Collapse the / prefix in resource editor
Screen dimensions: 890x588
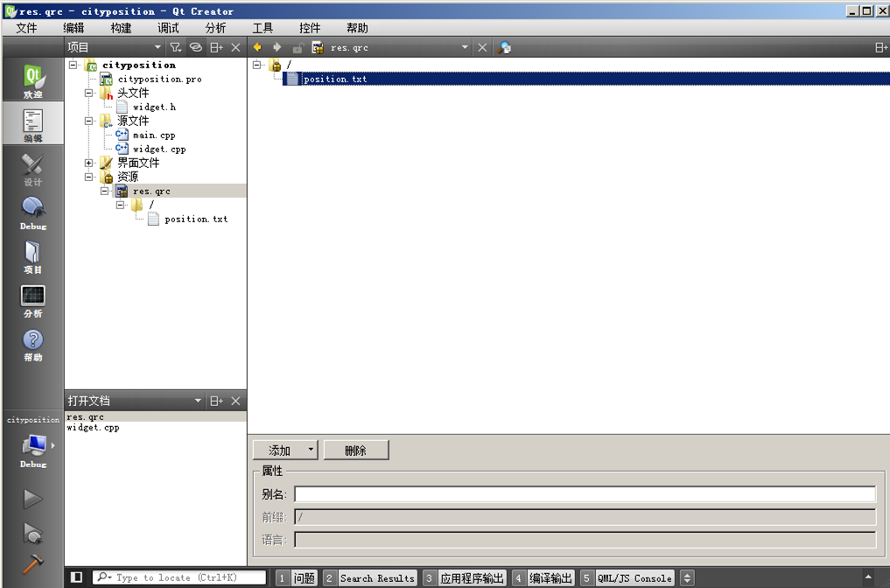[x=257, y=65]
